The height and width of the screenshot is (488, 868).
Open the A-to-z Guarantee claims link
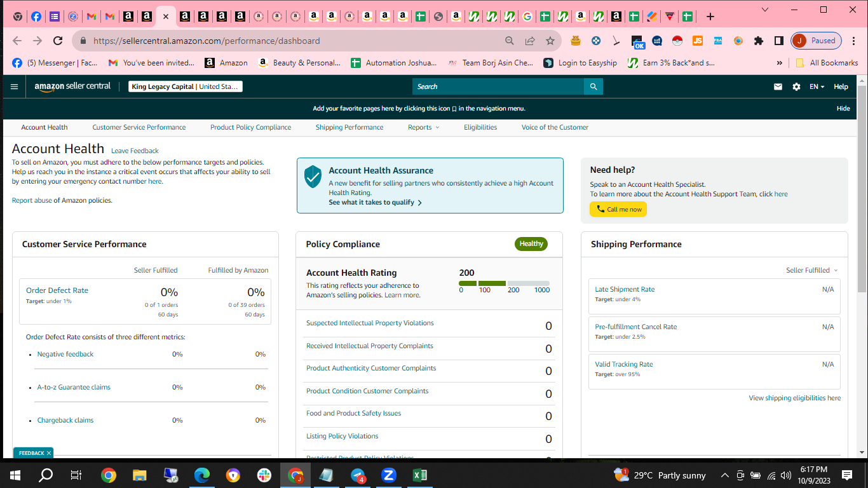click(x=74, y=387)
